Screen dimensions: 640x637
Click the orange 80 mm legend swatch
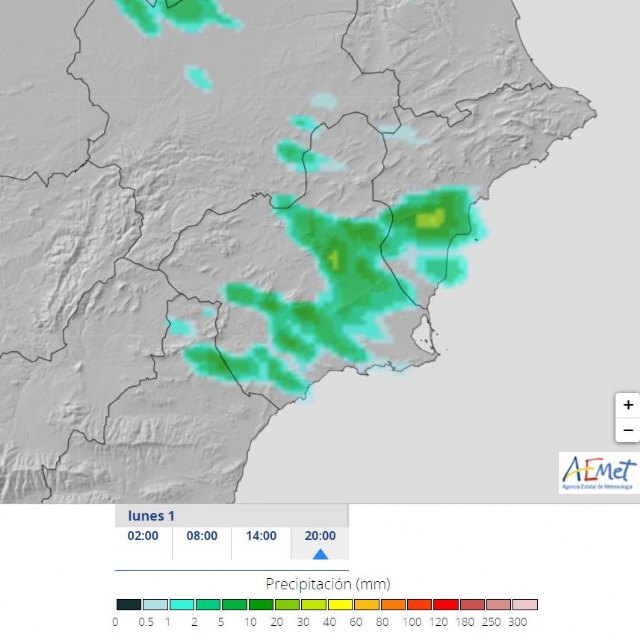pyautogui.click(x=392, y=605)
